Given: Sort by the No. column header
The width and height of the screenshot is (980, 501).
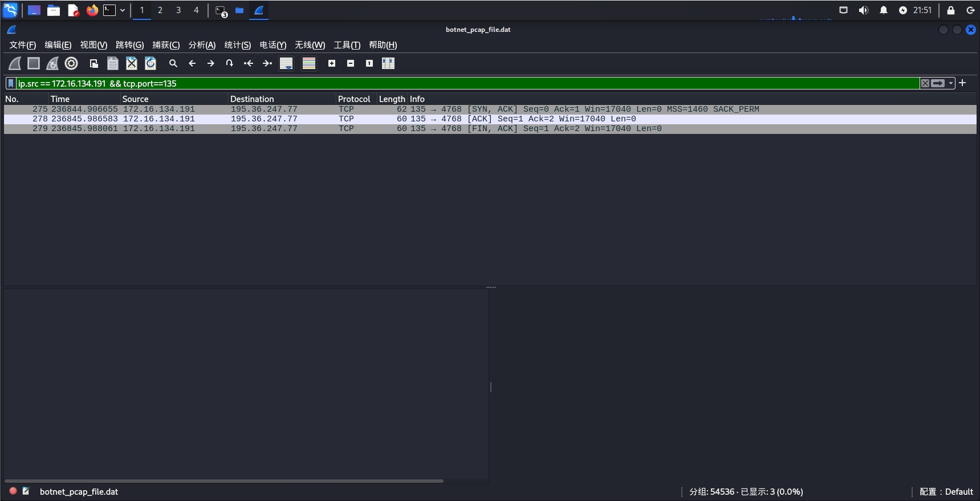Looking at the screenshot, I should click(26, 99).
